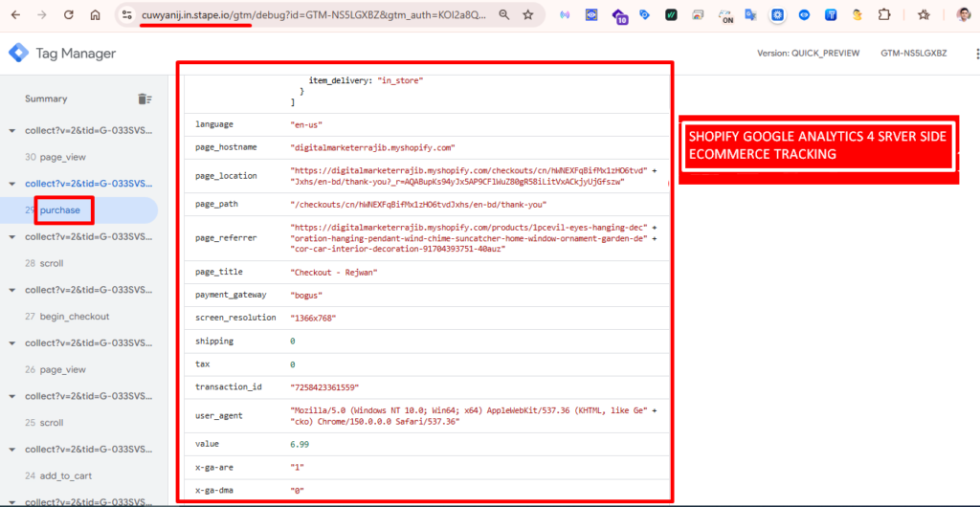Click the Tag Manager logo
The height and width of the screenshot is (507, 980).
click(19, 53)
